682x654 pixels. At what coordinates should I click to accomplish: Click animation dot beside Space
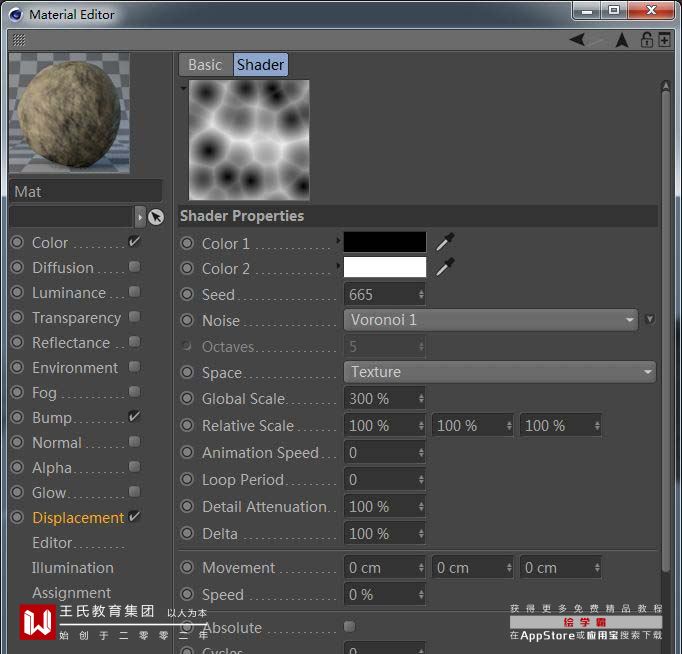[x=187, y=372]
